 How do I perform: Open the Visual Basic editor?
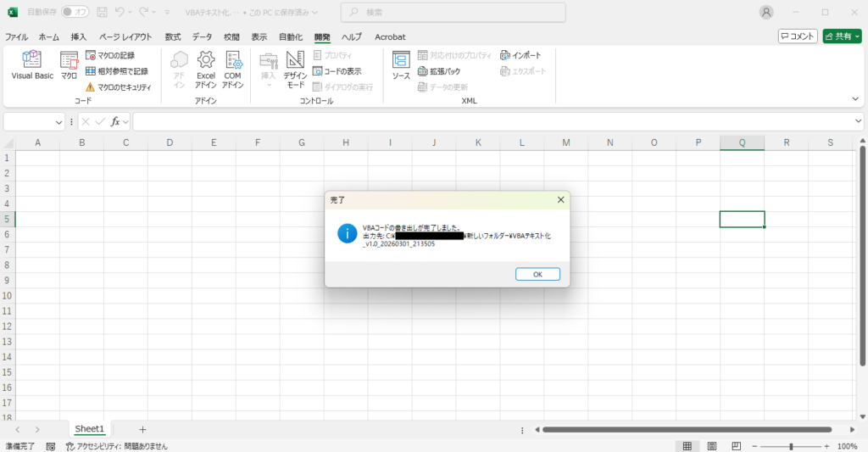(x=32, y=65)
